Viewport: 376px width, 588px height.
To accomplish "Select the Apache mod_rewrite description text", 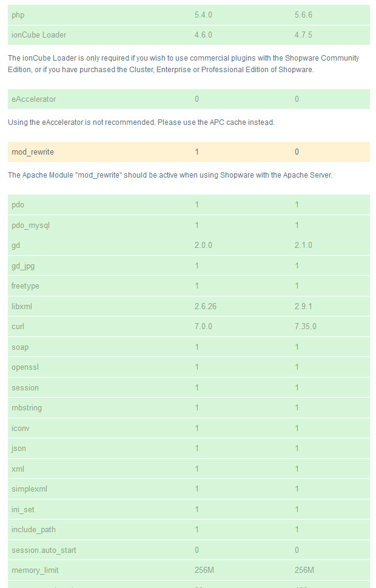I will [x=170, y=175].
